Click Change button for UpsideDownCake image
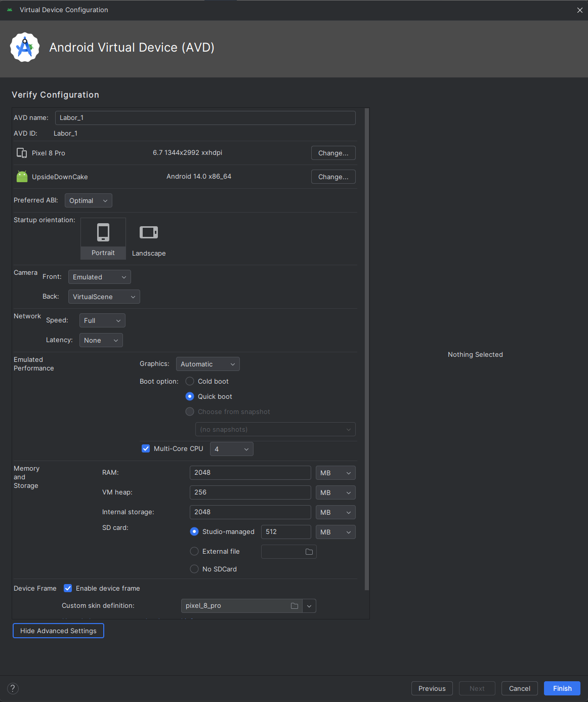 click(x=333, y=177)
